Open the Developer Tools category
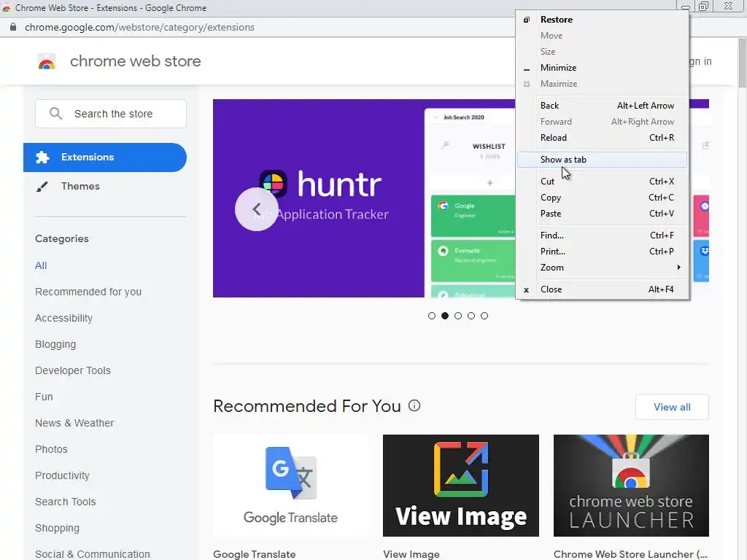 click(73, 370)
